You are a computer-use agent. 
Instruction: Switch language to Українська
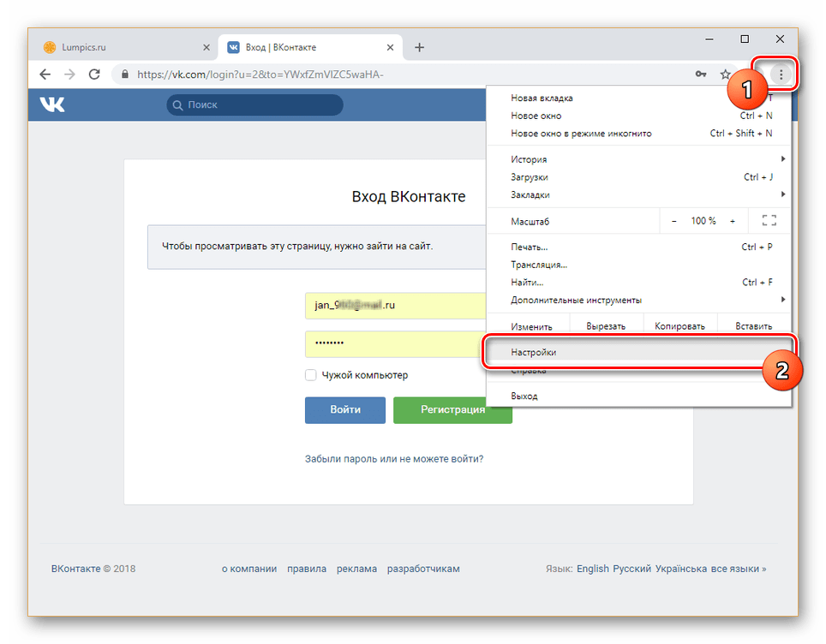click(681, 569)
